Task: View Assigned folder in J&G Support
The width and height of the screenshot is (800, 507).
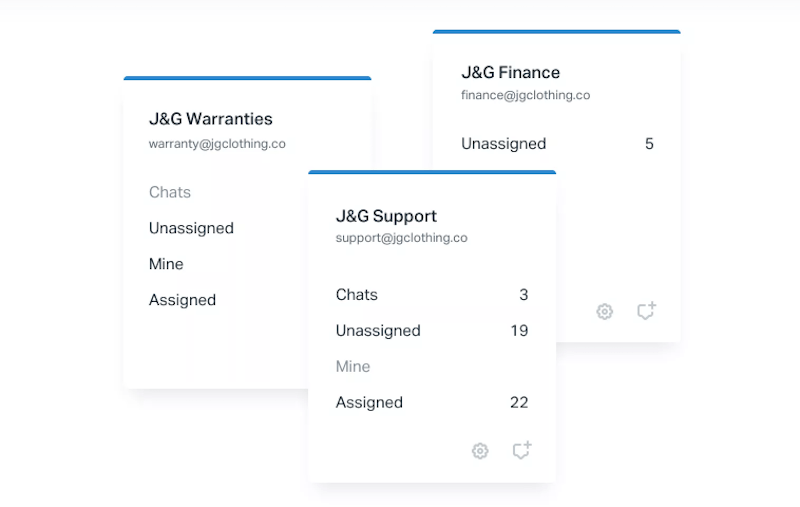Action: pos(369,403)
